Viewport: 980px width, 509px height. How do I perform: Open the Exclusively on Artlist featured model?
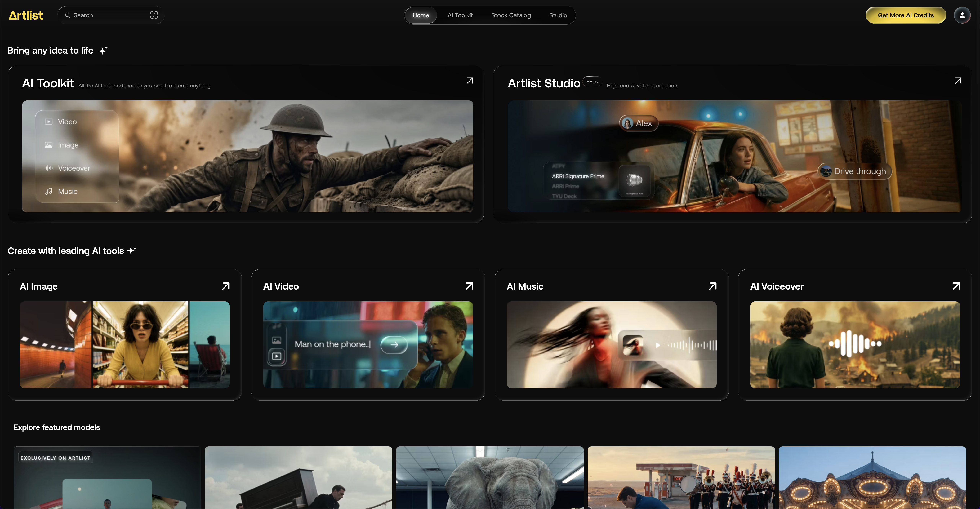(107, 478)
